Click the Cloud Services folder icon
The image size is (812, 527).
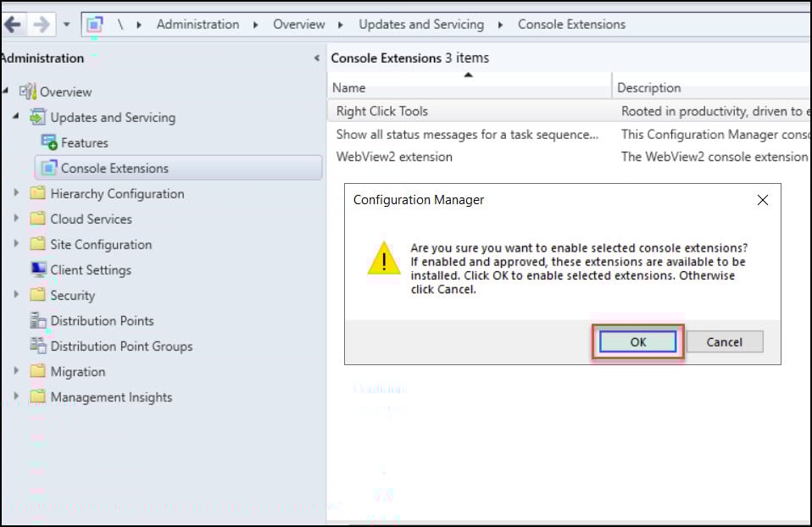38,219
